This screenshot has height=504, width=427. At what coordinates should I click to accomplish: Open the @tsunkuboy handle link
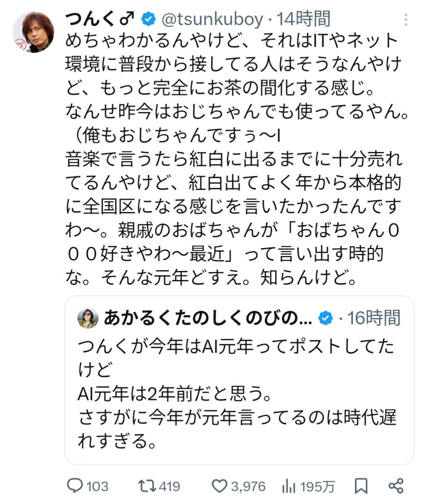(x=212, y=19)
